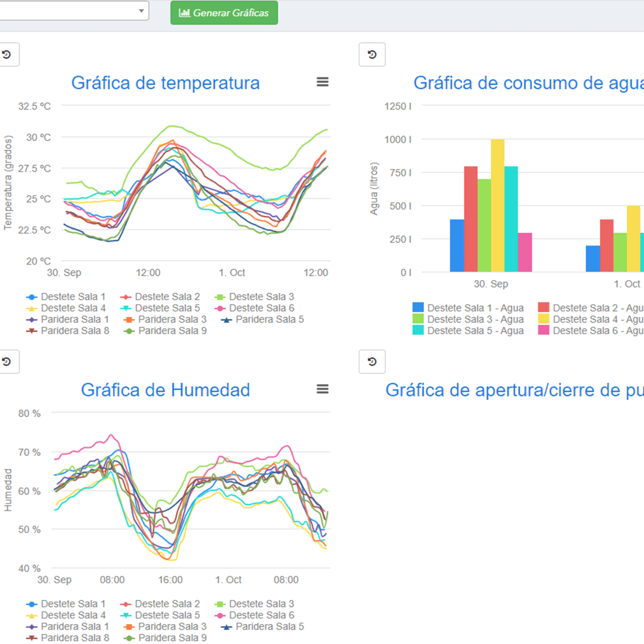Click the Agua (litros) axis title
Screen dimensions: 644x644
[374, 188]
